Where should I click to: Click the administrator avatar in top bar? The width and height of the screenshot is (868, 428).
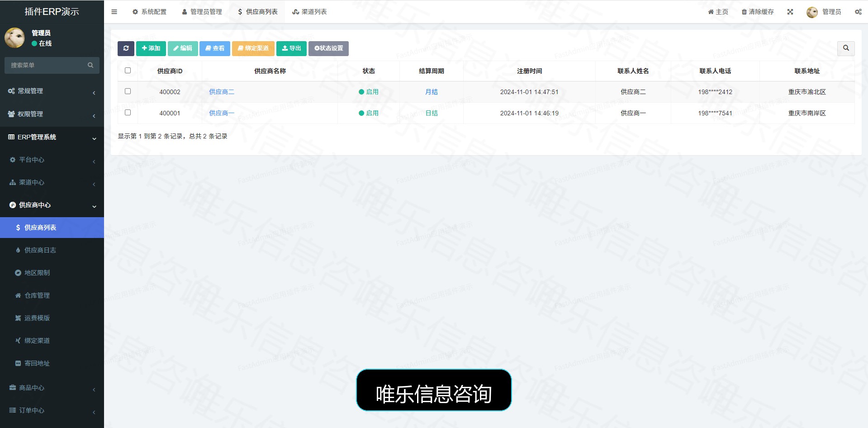pos(812,12)
